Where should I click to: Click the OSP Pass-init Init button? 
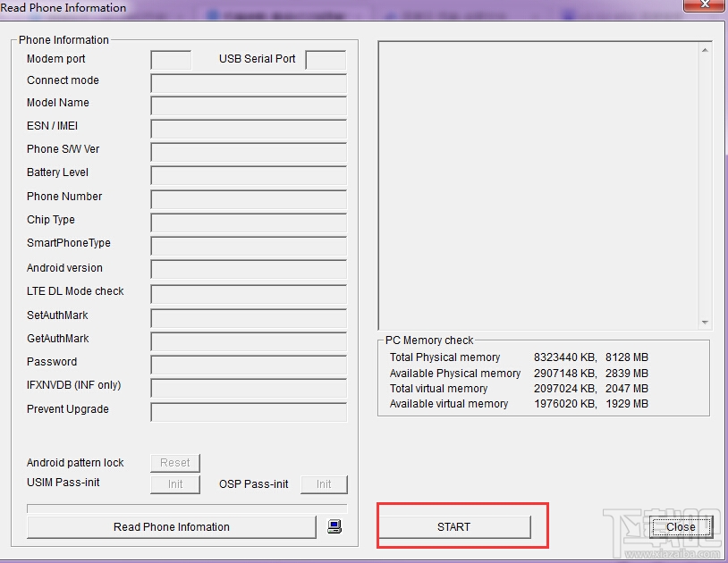tap(324, 484)
